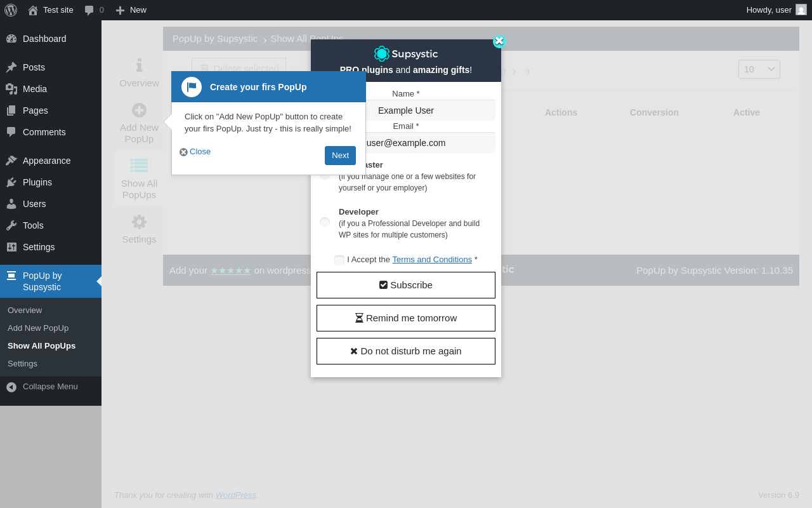Open WordPress Settings sliders icon
This screenshot has height=508, width=812.
[11, 247]
